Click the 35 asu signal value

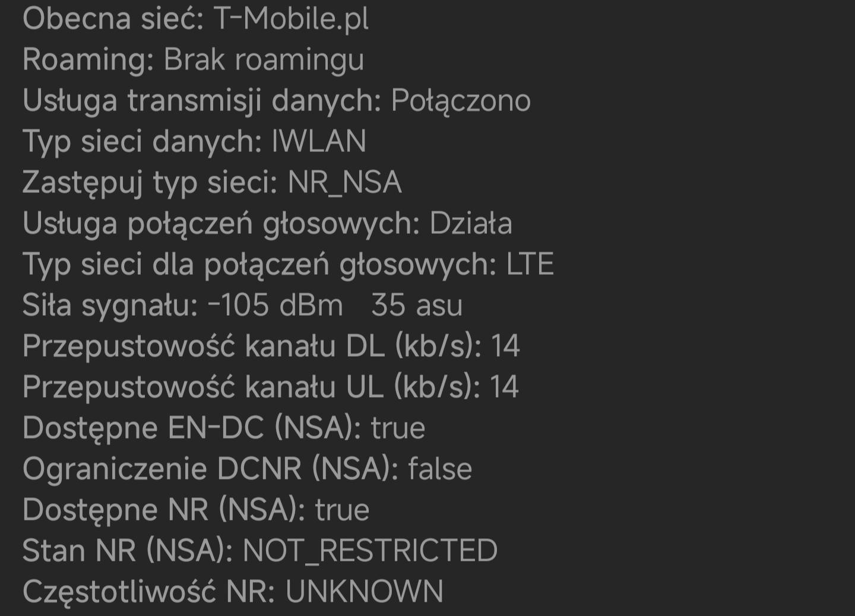click(417, 306)
